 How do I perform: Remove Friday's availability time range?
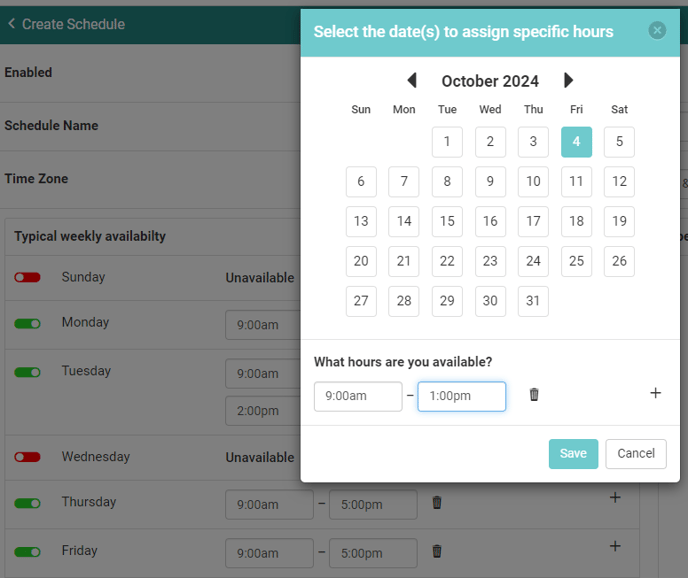[x=437, y=551]
